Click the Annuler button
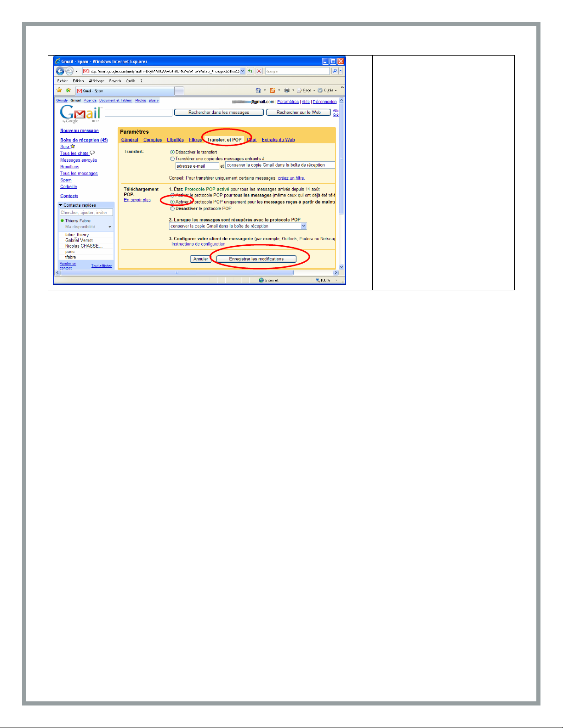Image resolution: width=563 pixels, height=728 pixels. coord(201,259)
